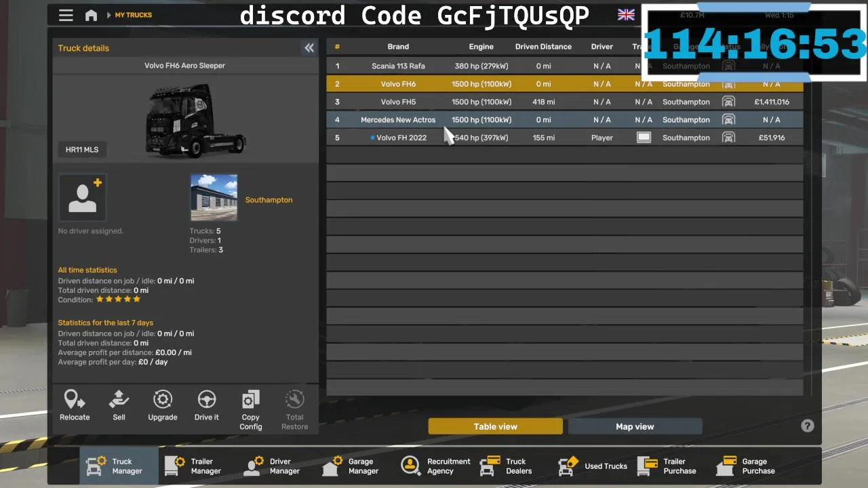Select the Volvo FH5 row
The height and width of the screenshot is (488, 868).
(x=565, y=102)
